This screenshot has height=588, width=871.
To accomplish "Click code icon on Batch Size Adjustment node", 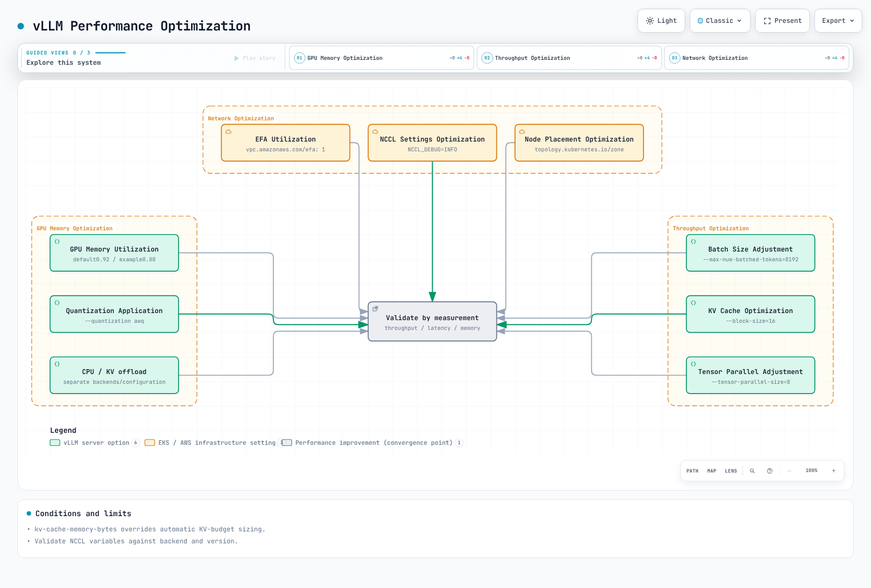I will pyautogui.click(x=694, y=242).
